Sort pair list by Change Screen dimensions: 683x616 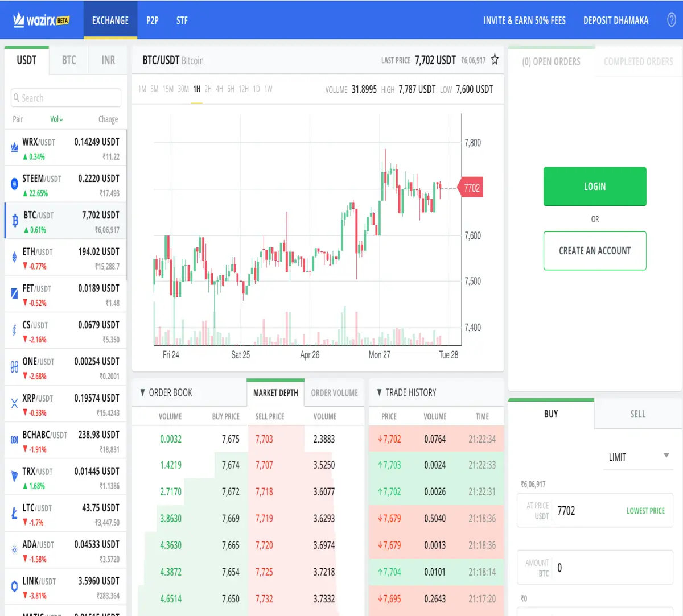point(108,119)
